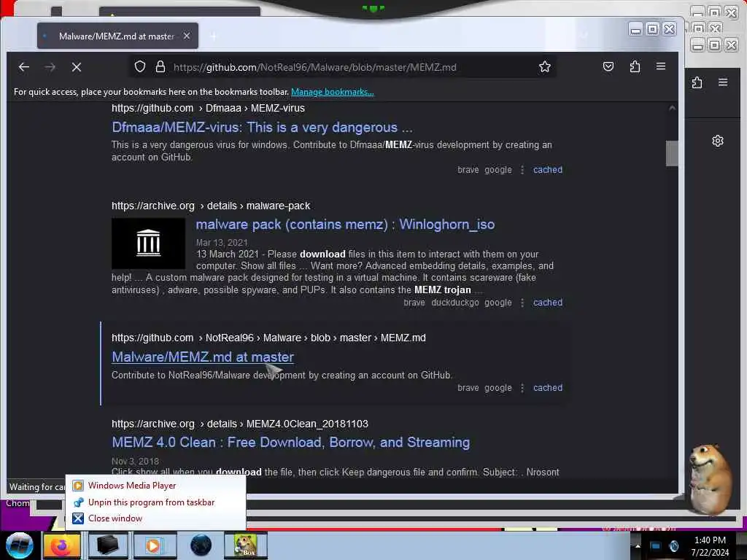The width and height of the screenshot is (747, 560).
Task: Open Windows Media Player taskbar icon
Action: pos(155,545)
